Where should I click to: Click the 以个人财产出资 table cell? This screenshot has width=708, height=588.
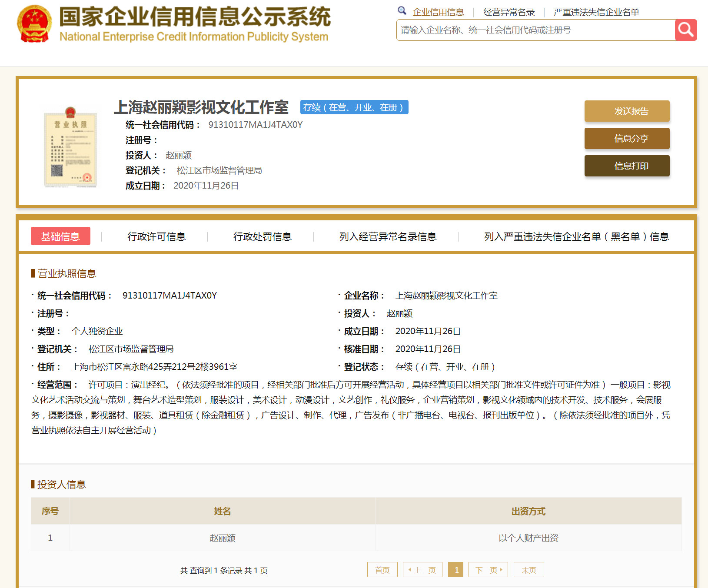coord(529,538)
